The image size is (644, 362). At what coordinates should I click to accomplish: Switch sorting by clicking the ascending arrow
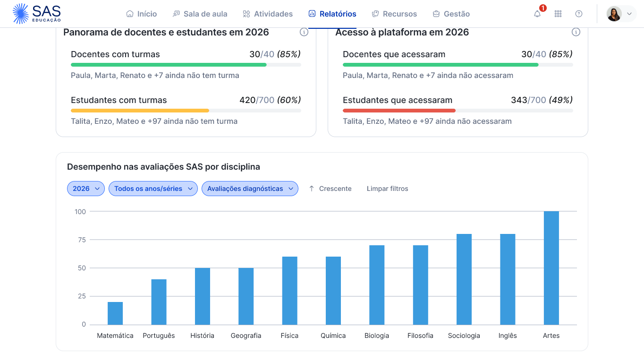312,188
